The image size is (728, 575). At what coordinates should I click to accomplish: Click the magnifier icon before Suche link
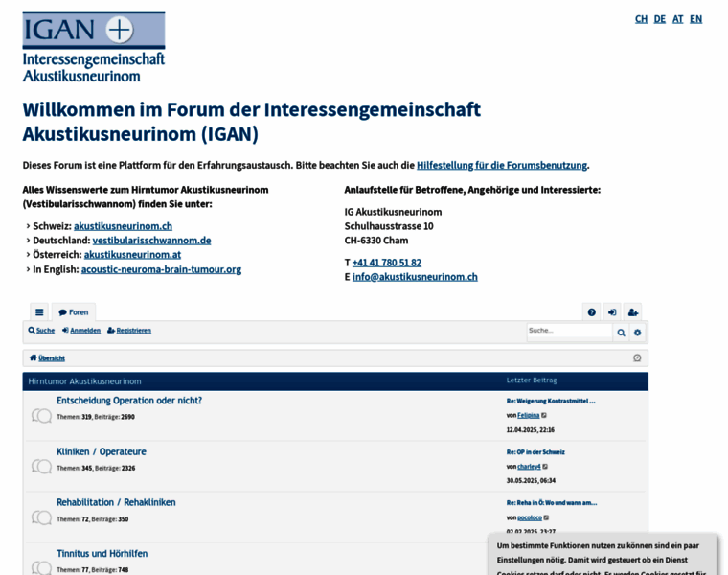[31, 331]
